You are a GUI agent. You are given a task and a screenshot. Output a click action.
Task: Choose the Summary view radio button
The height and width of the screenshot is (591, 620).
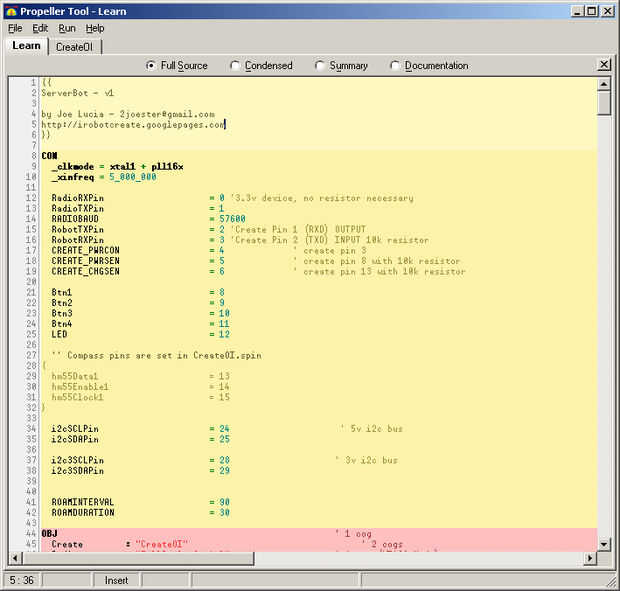[x=320, y=66]
